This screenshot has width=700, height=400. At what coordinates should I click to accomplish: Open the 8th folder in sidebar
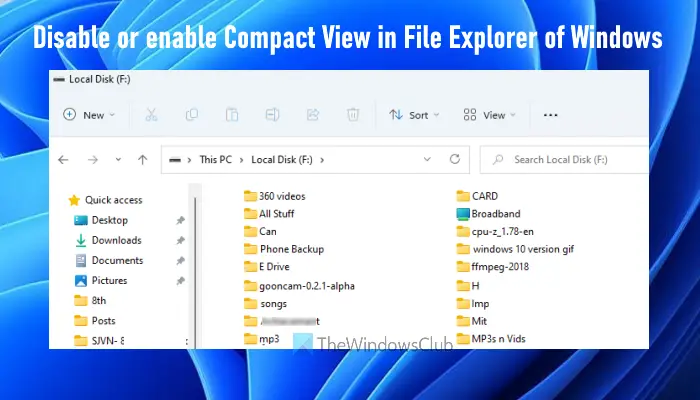(x=91, y=300)
